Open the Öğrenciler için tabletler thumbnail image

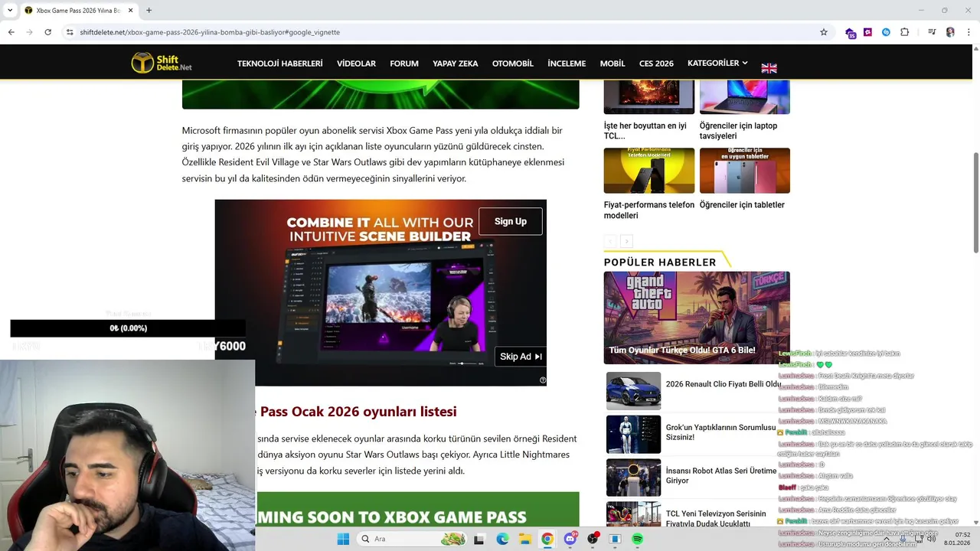coord(744,171)
